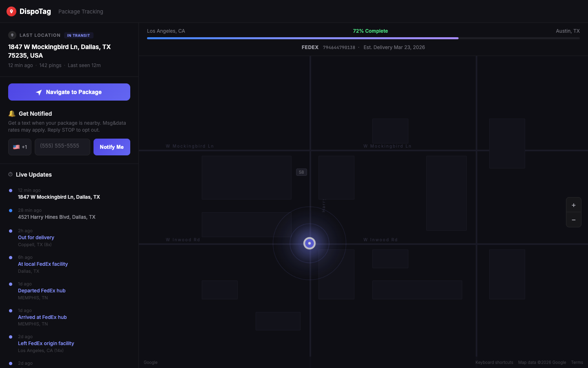Open the Package Tracking header item

pos(80,11)
